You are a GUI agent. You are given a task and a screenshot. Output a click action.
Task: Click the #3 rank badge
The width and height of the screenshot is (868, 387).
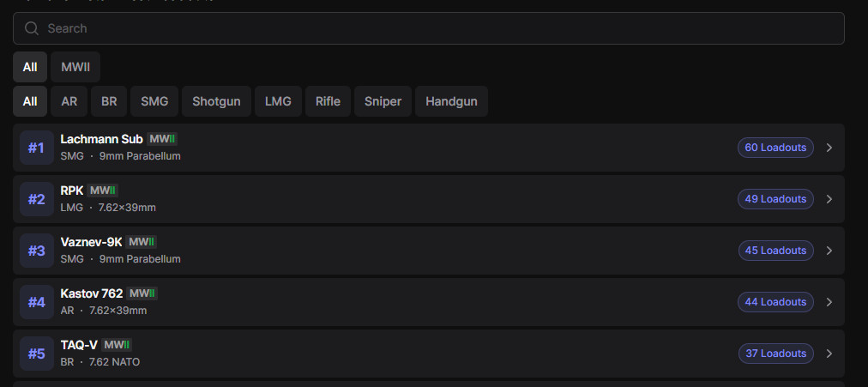tap(36, 251)
